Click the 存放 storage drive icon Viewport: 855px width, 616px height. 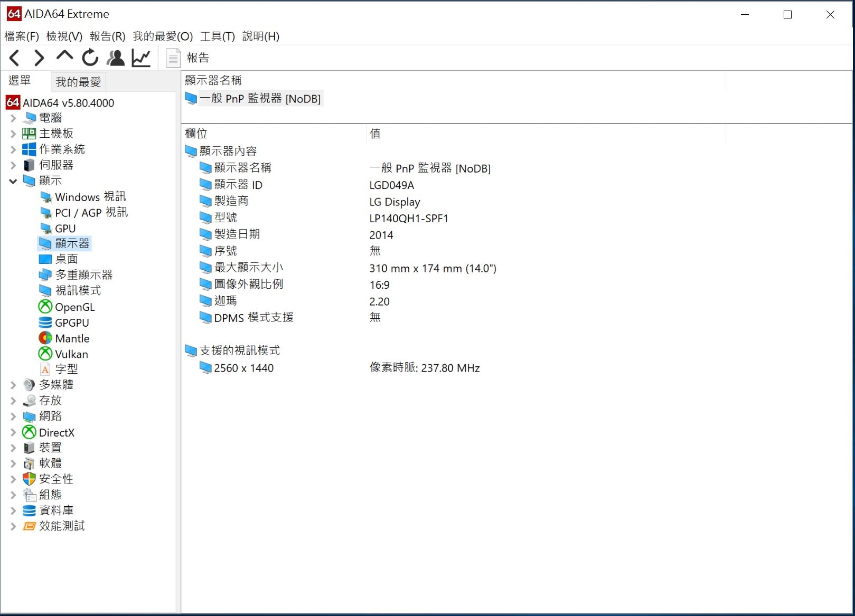(30, 401)
